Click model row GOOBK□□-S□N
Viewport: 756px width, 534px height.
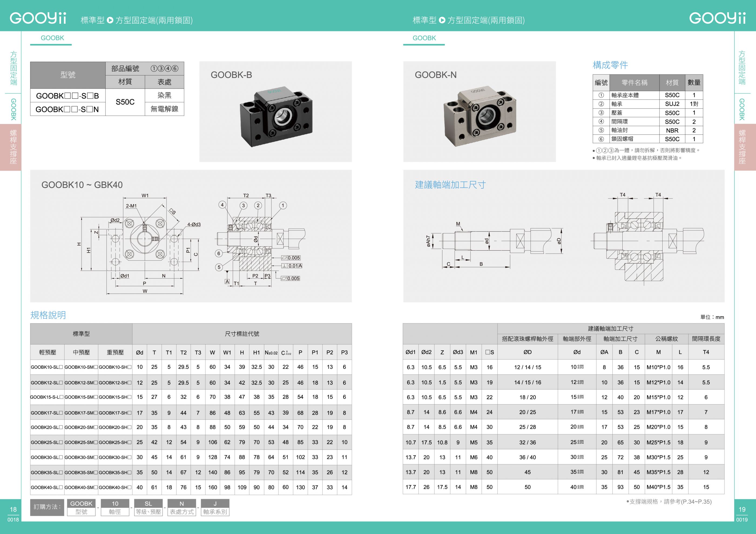[x=68, y=109]
